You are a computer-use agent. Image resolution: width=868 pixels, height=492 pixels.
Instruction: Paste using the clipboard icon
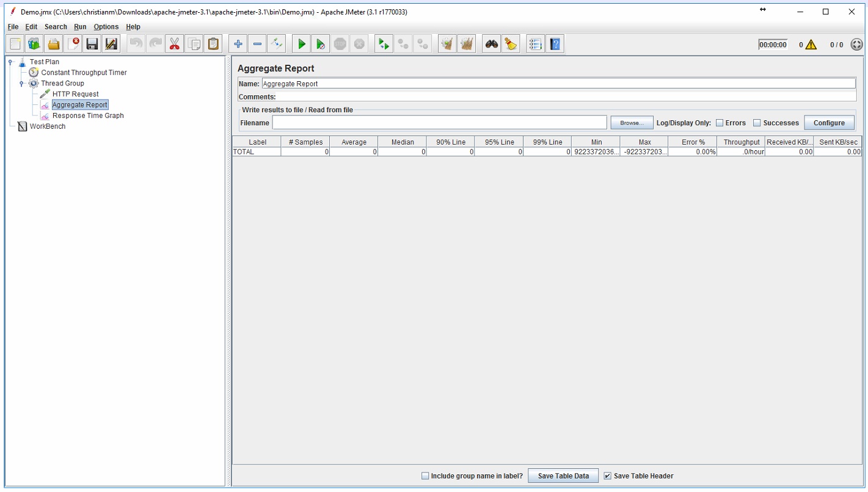(213, 44)
